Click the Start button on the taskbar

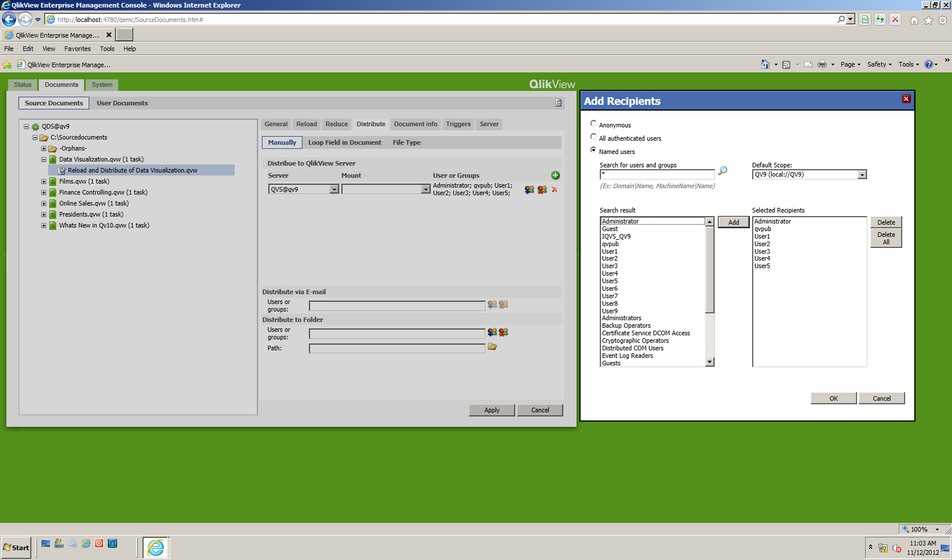click(x=16, y=547)
